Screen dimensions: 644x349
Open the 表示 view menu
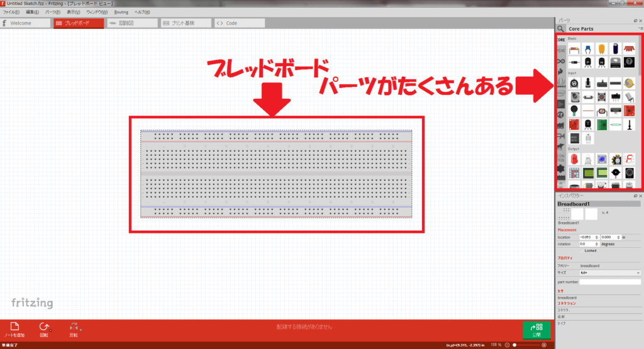(x=74, y=13)
